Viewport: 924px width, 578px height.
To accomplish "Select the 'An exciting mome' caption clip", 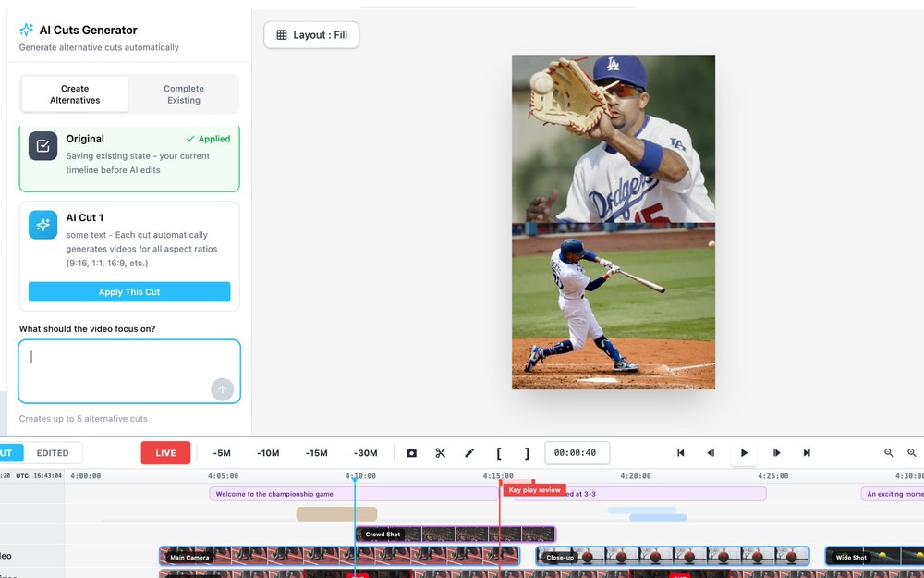I will [x=893, y=494].
